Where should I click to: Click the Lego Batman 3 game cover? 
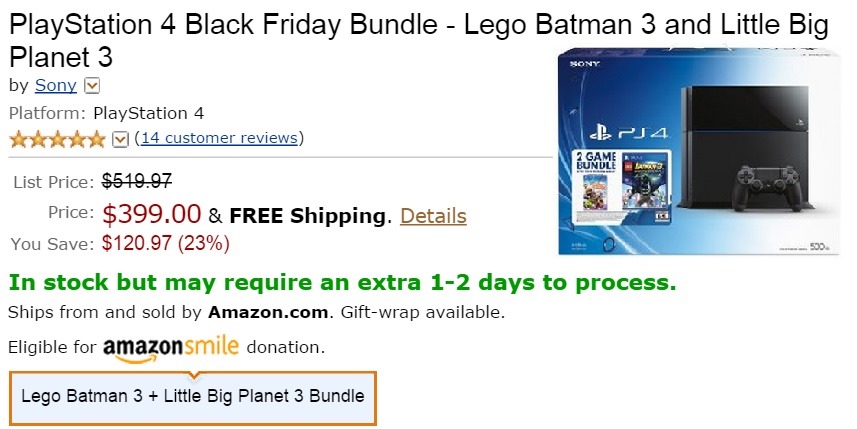643,180
